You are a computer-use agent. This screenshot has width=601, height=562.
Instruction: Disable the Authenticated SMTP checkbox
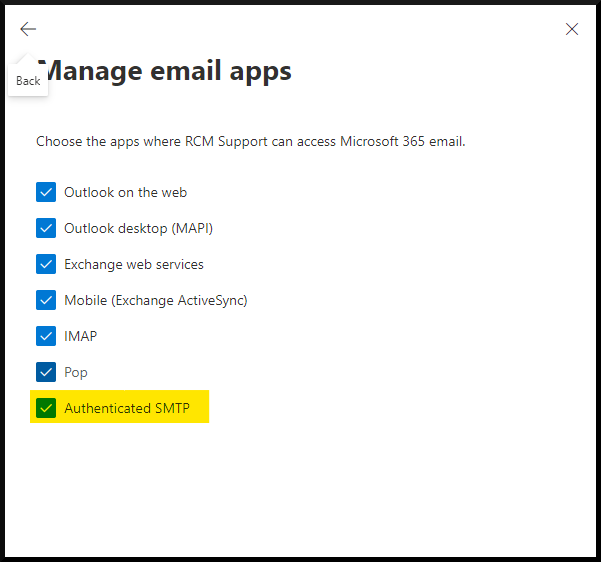point(46,408)
